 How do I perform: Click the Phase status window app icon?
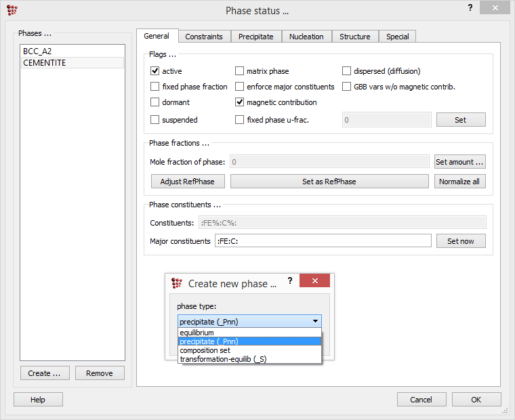(12, 10)
